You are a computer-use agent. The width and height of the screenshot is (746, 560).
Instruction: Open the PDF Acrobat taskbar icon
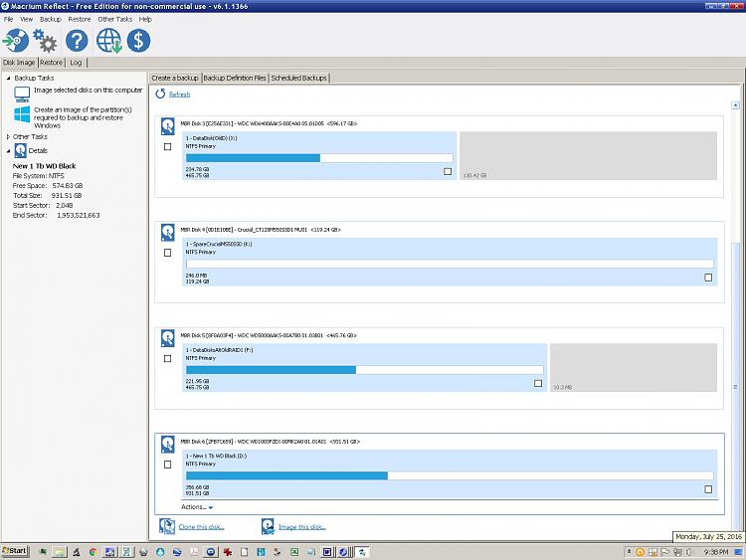tap(194, 552)
